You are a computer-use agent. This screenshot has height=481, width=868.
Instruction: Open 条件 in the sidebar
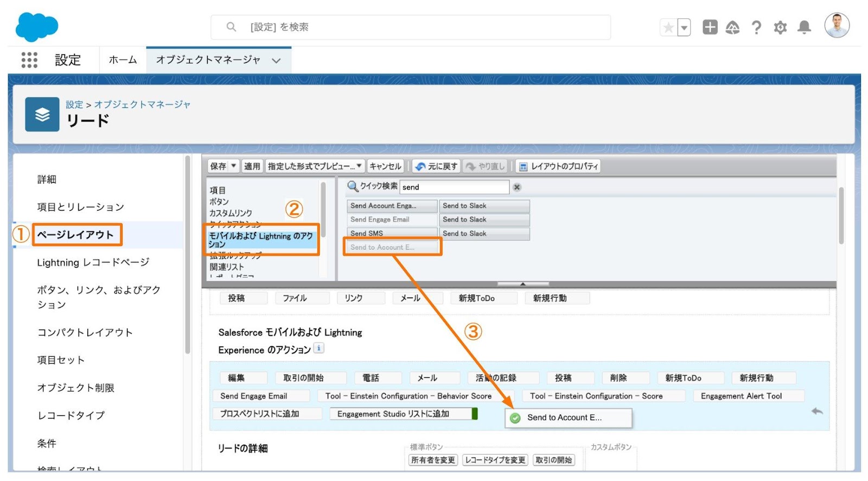click(x=47, y=444)
